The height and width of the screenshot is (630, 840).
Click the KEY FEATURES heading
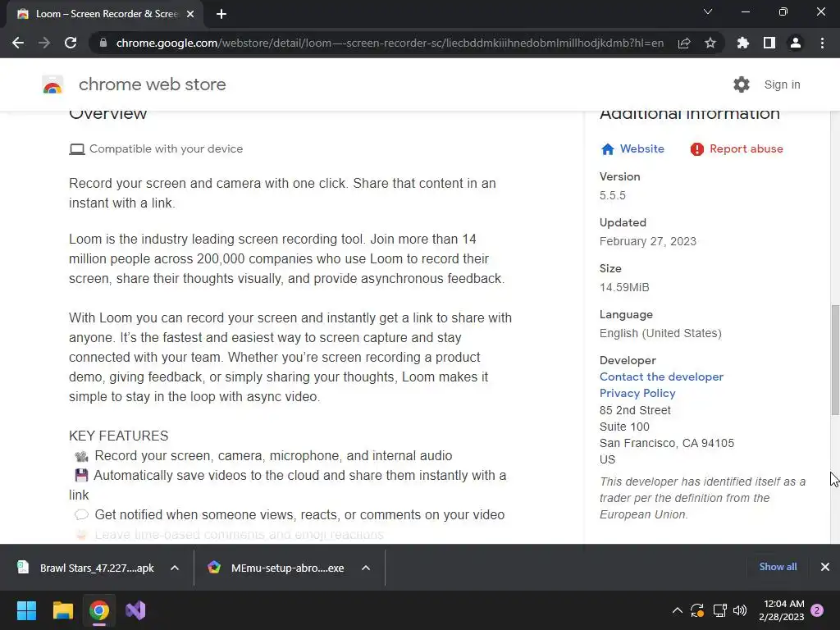click(x=118, y=436)
